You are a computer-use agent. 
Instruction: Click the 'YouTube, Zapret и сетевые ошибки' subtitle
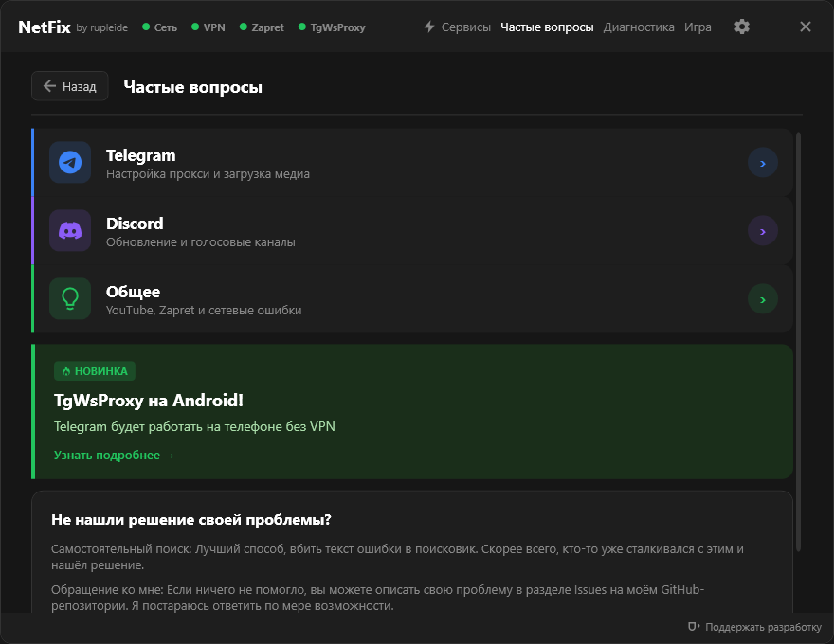204,310
